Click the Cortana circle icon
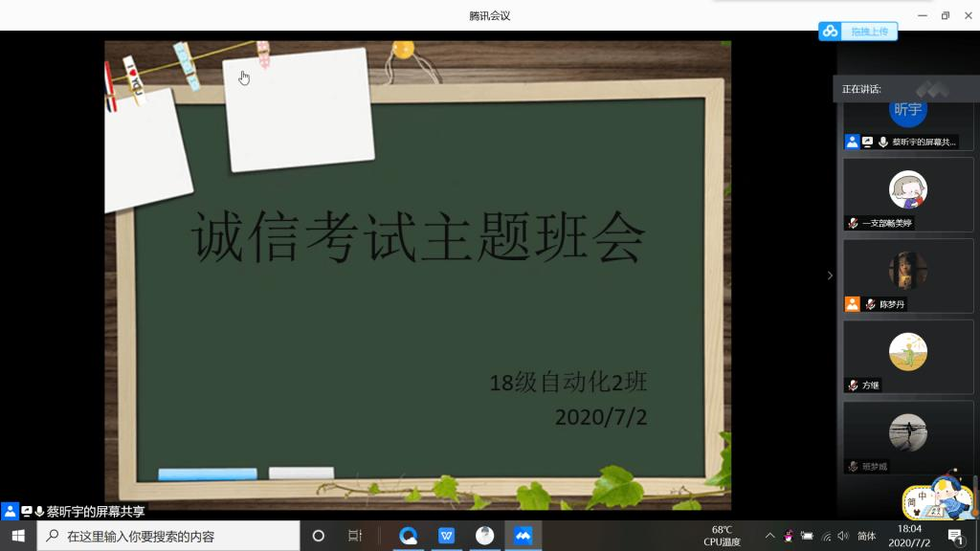Screen dimensions: 980x551 319,536
